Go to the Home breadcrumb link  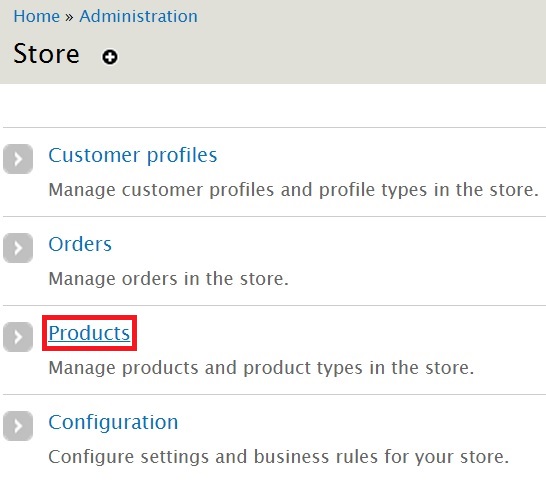37,16
